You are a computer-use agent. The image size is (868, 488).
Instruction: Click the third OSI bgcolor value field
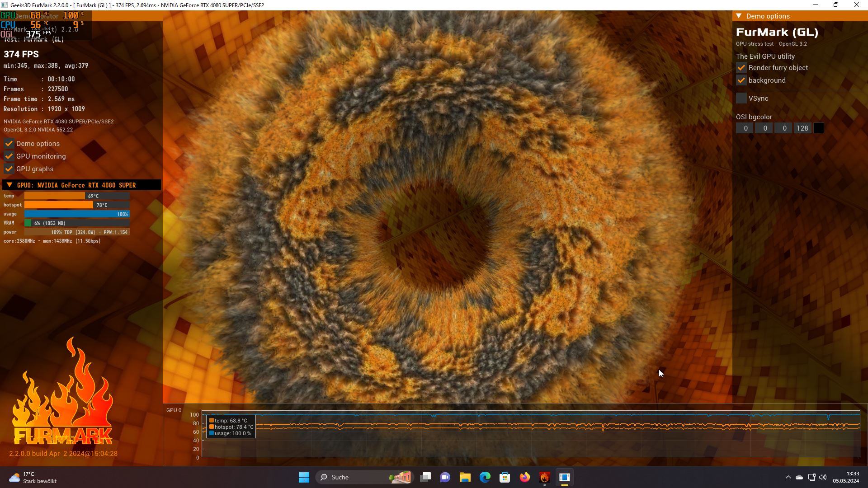784,128
